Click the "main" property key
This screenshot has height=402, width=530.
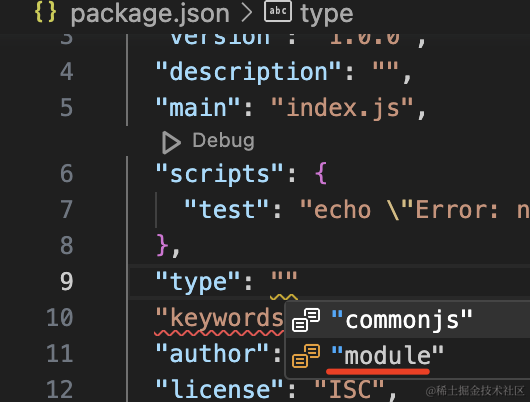(198, 108)
